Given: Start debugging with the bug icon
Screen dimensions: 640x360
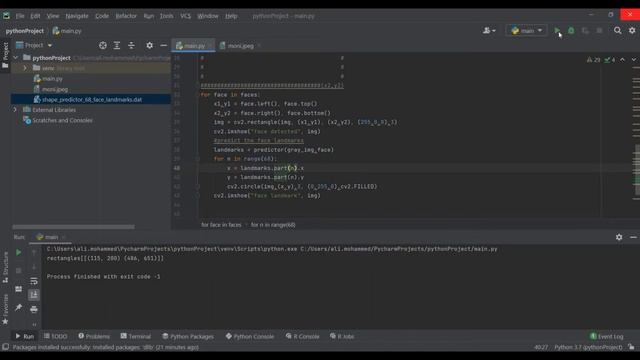Looking at the screenshot, I should pyautogui.click(x=571, y=31).
